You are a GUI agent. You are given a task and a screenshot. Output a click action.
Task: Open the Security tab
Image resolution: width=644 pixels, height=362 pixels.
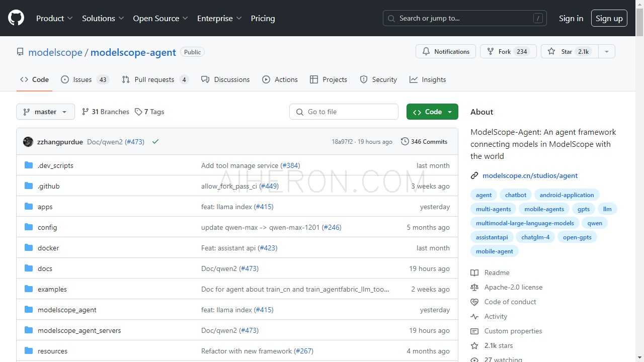point(378,79)
